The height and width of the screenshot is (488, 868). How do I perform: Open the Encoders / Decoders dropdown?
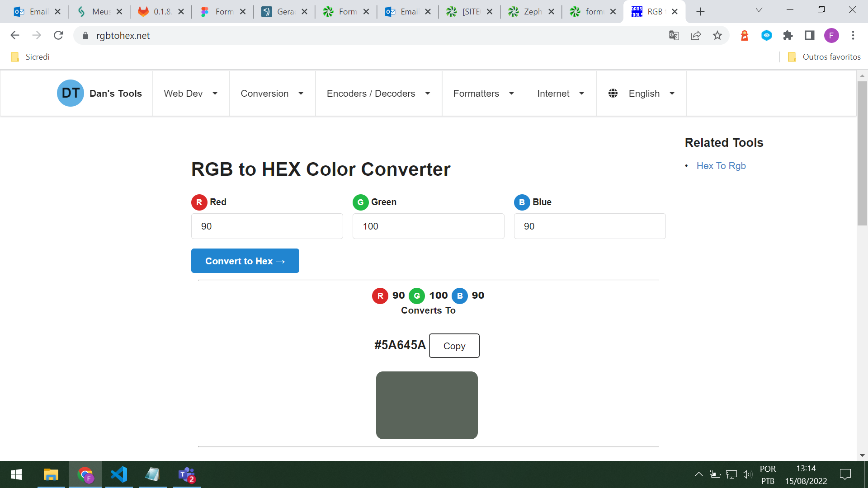[378, 94]
